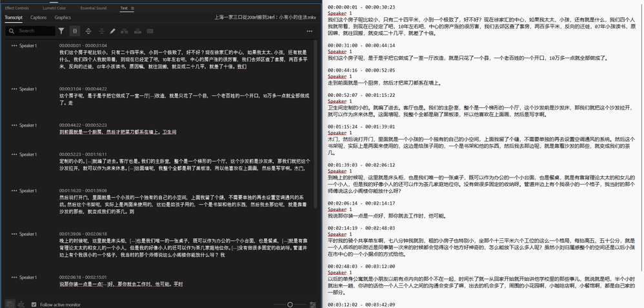Select the Text panel tab
The width and height of the screenshot is (644, 308).
point(124,8)
